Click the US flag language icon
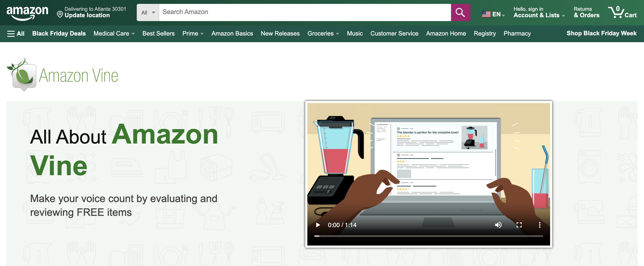 coord(486,14)
